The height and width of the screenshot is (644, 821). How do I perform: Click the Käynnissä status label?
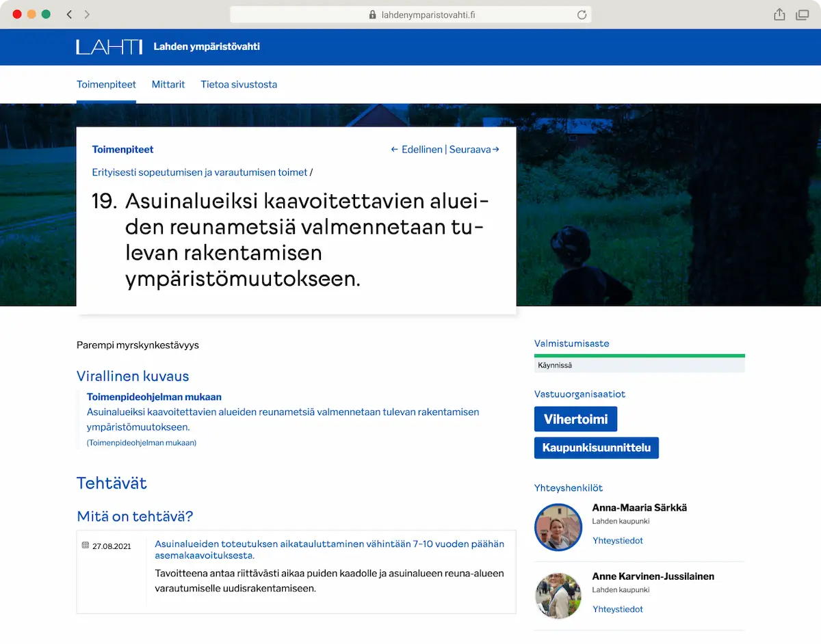(555, 365)
